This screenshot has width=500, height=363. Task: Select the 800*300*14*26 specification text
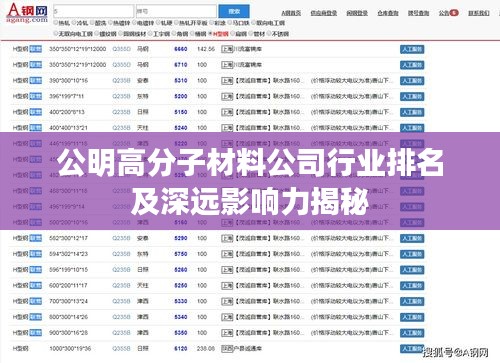coord(68,317)
